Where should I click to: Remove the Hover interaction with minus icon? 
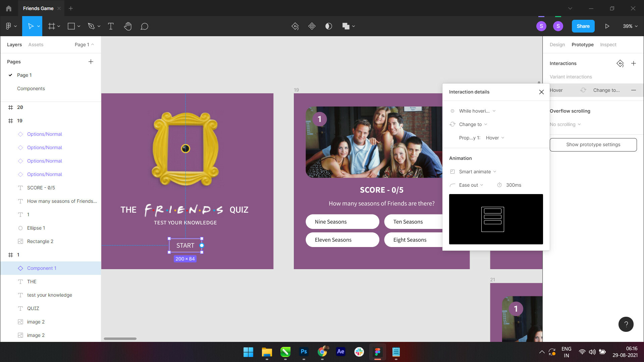coord(634,90)
